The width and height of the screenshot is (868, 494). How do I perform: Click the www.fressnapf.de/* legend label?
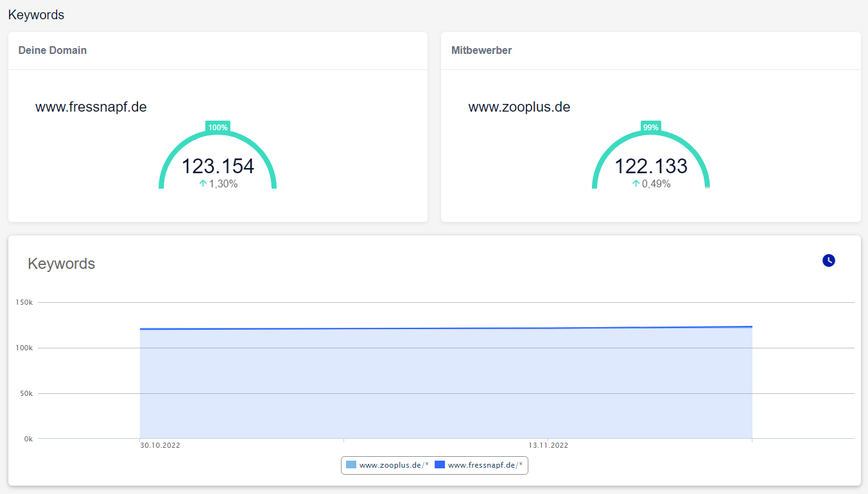485,465
